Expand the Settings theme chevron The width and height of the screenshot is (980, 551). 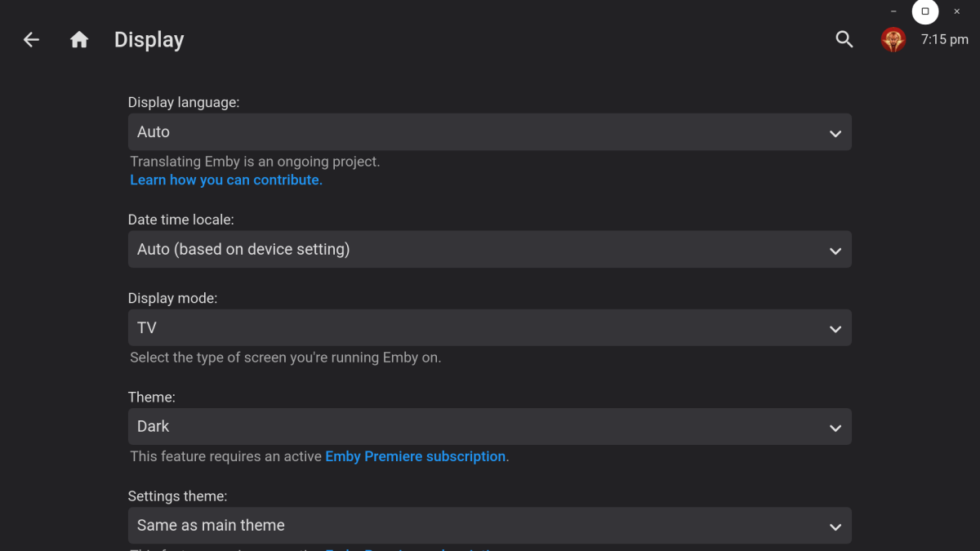pyautogui.click(x=835, y=527)
